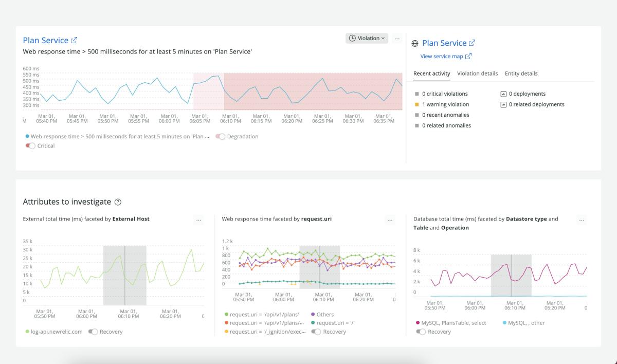
Task: Click the Attributes to investigate heading
Action: (67, 202)
